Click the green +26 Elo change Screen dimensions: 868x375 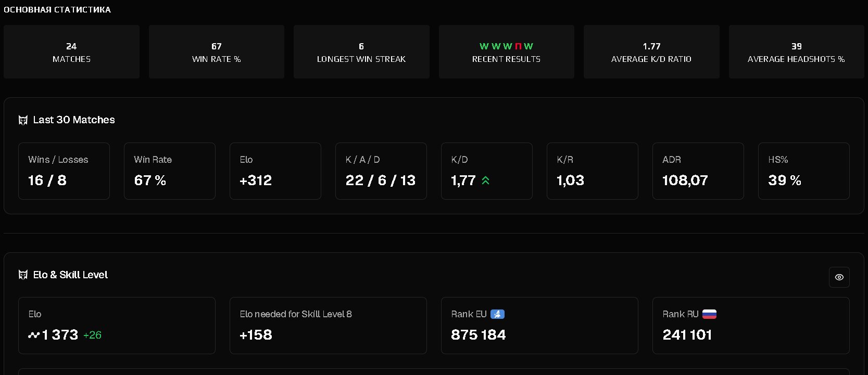(92, 335)
